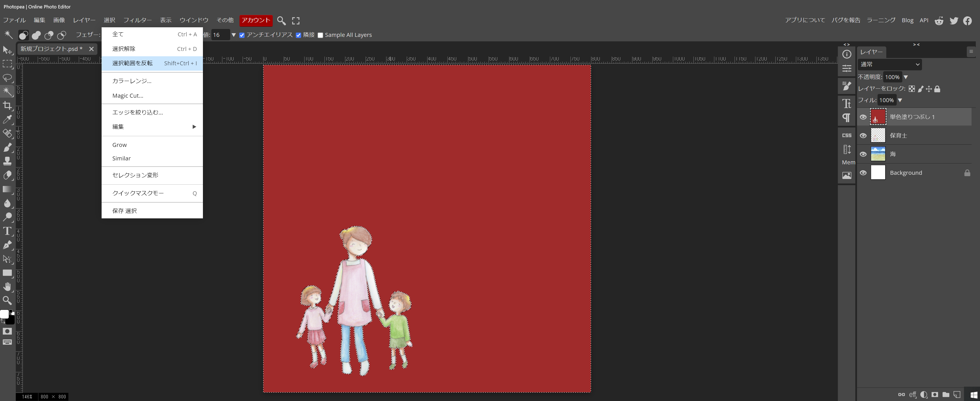Expand the 編集 submenu in selection menu
The image size is (980, 401).
(x=152, y=127)
